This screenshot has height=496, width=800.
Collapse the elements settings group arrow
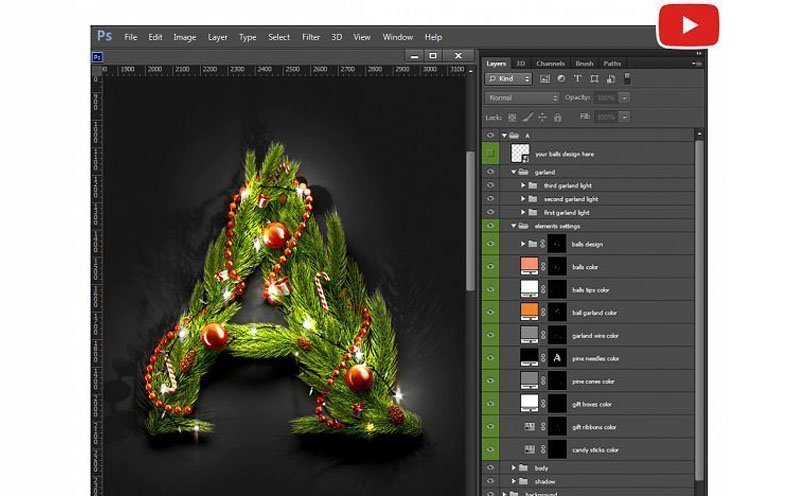(513, 226)
